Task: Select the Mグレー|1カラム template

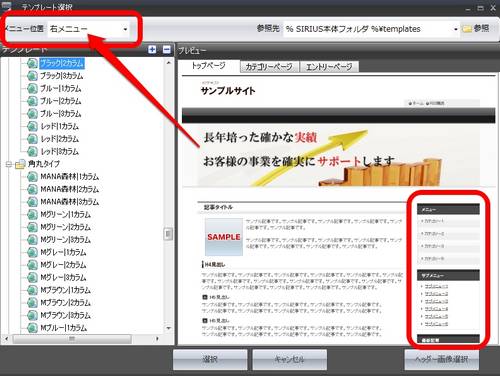Action: click(63, 252)
